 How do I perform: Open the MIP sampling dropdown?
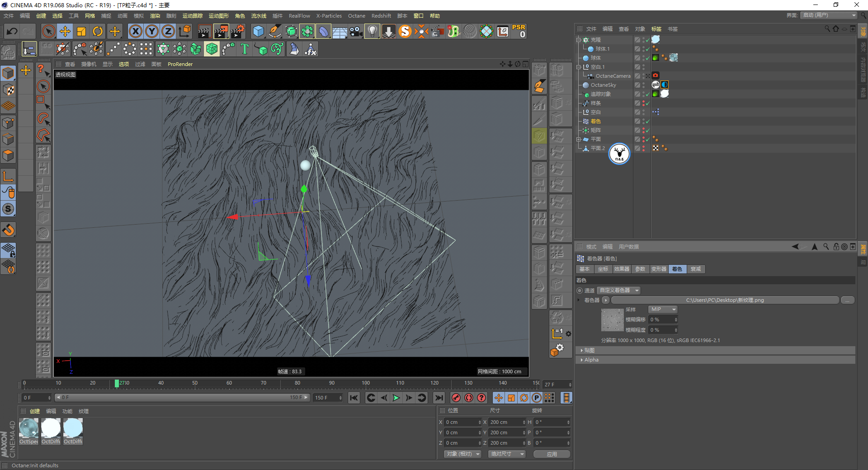click(663, 310)
